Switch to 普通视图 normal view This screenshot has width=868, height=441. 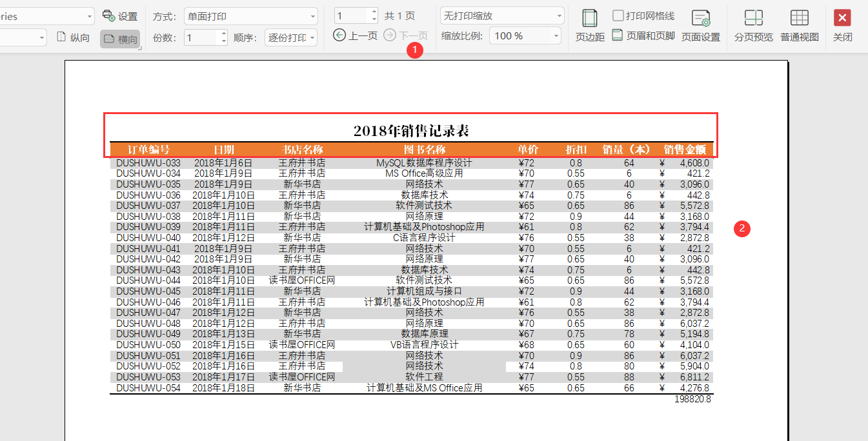click(799, 26)
